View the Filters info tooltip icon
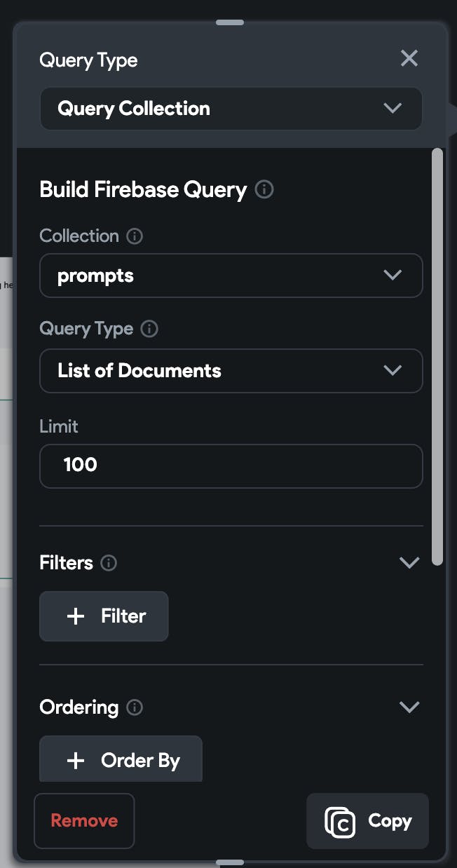This screenshot has width=457, height=868. pyautogui.click(x=109, y=563)
